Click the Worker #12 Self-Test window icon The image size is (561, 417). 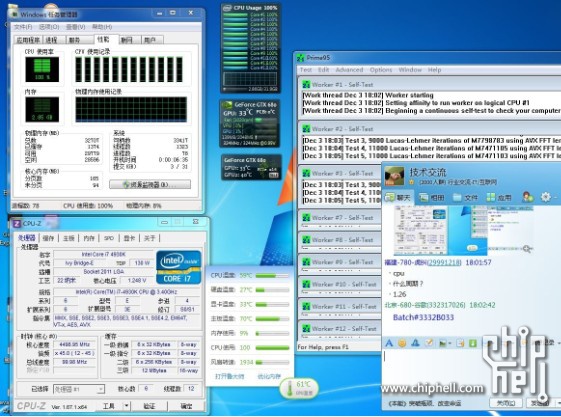(x=306, y=329)
